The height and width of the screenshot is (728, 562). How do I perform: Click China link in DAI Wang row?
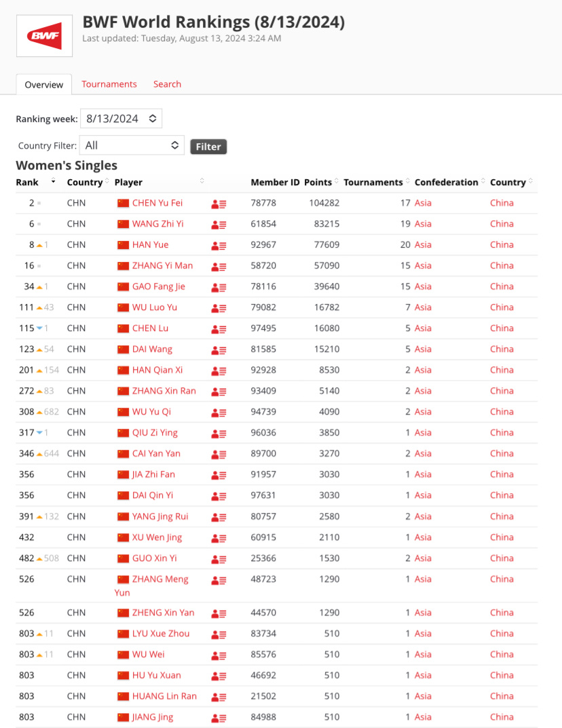(x=502, y=349)
